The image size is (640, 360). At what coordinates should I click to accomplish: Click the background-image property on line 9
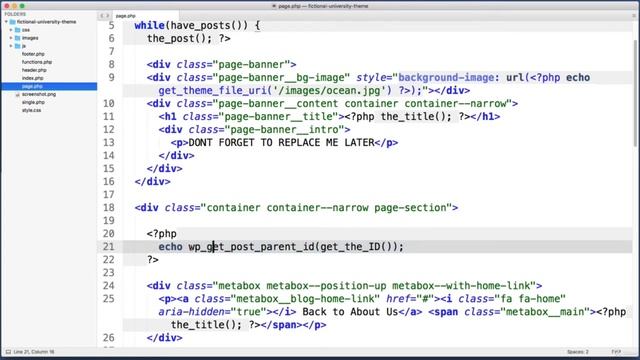point(446,78)
